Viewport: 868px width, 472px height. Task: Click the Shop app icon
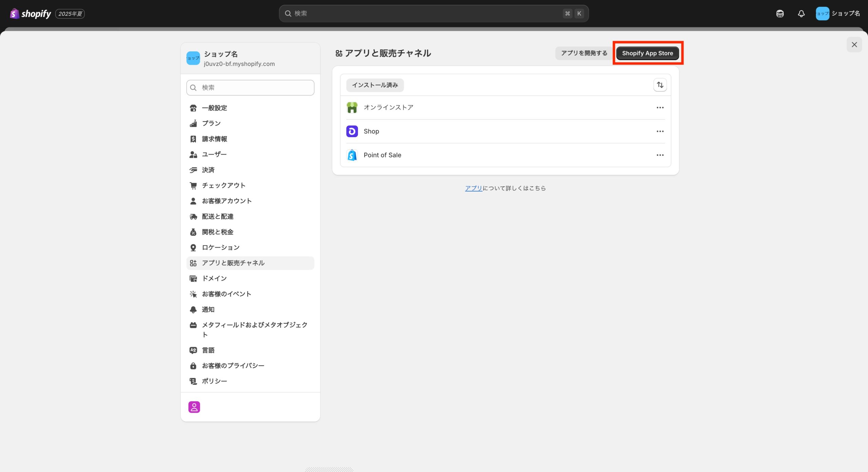(352, 131)
